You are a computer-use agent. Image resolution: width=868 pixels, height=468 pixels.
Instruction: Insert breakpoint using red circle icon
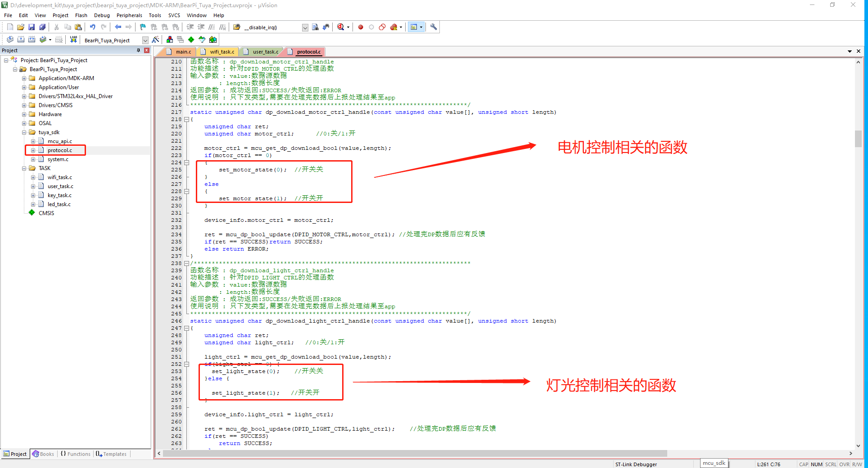tap(361, 27)
